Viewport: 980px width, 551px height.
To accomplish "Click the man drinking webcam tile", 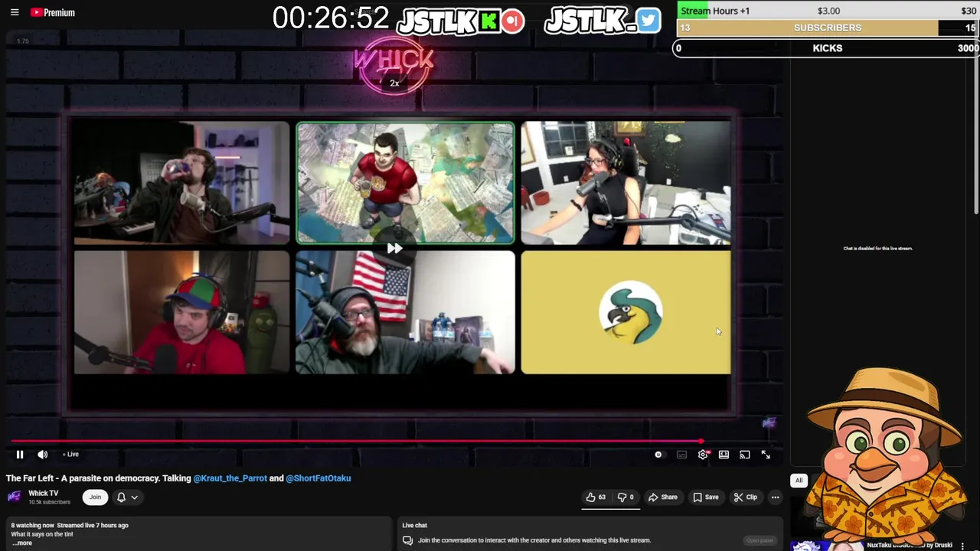I will point(181,183).
